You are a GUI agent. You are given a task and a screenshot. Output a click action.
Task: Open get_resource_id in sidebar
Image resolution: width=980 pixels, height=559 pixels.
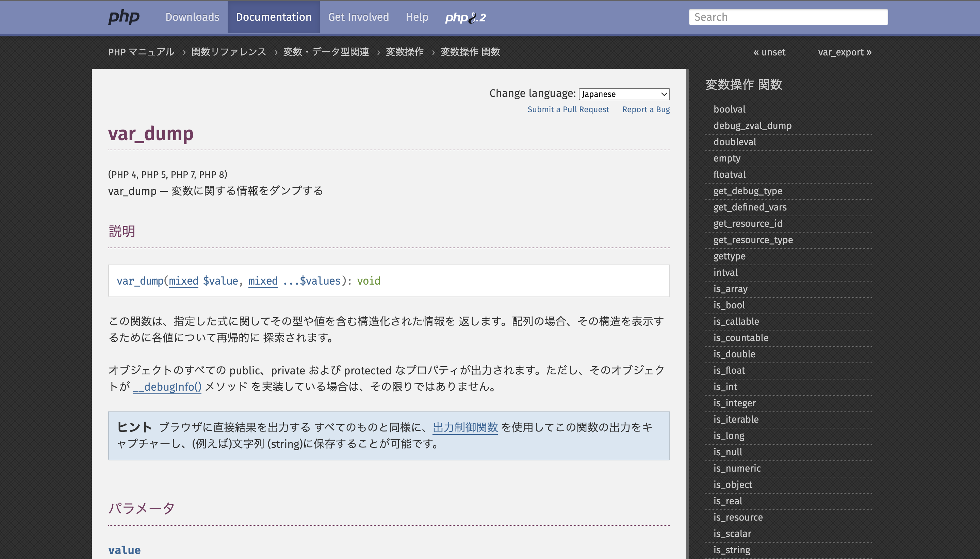click(748, 223)
